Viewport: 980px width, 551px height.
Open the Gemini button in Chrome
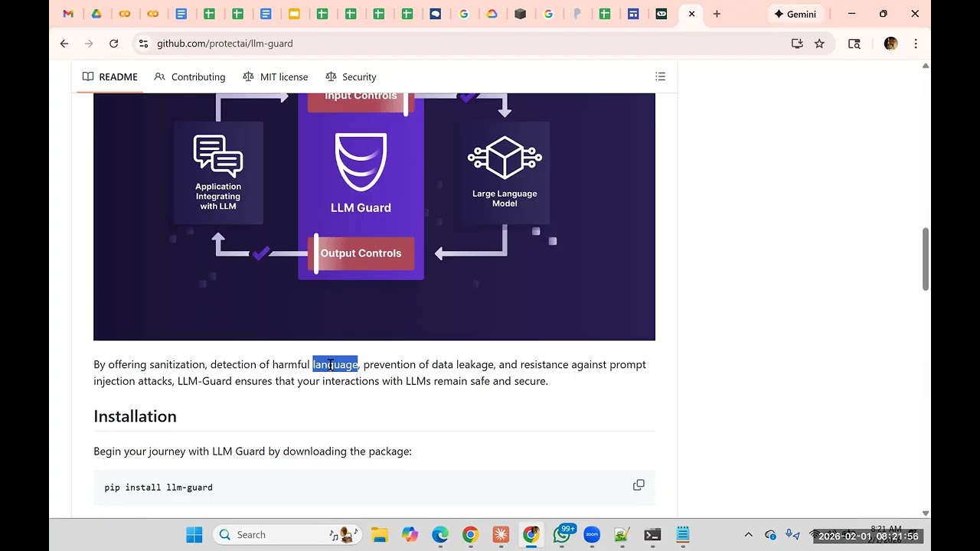[795, 14]
